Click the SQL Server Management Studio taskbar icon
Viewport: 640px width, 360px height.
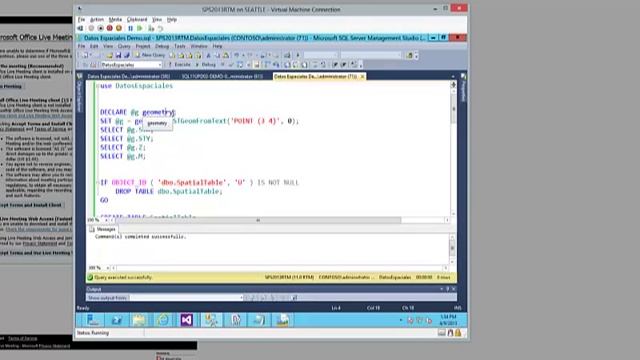tap(211, 320)
